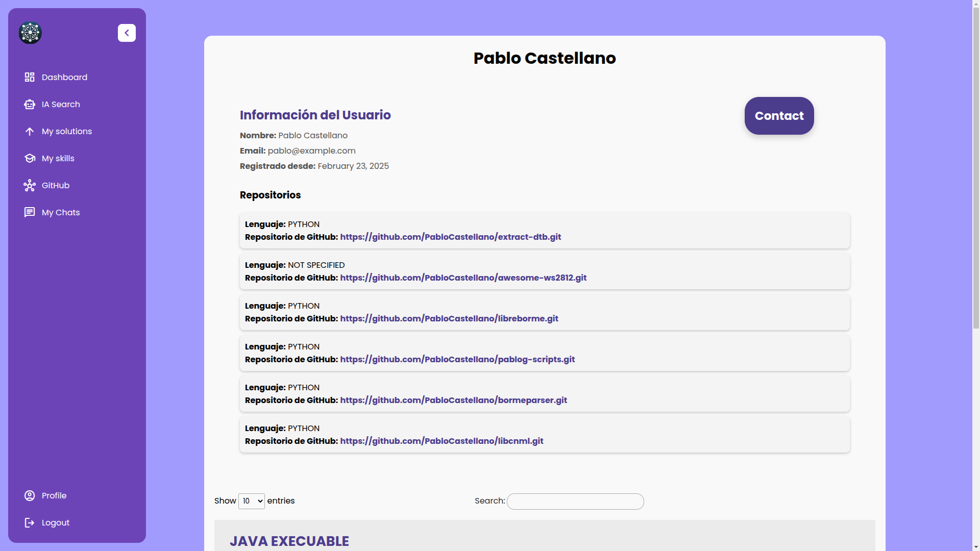Open the libcnml.git repository link
The width and height of the screenshot is (980, 551).
click(442, 441)
